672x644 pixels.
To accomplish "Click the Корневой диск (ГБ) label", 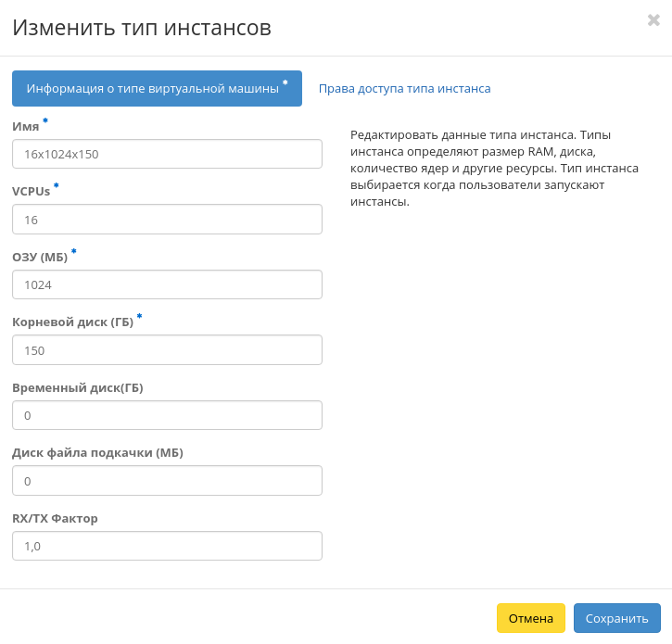I will click(72, 322).
